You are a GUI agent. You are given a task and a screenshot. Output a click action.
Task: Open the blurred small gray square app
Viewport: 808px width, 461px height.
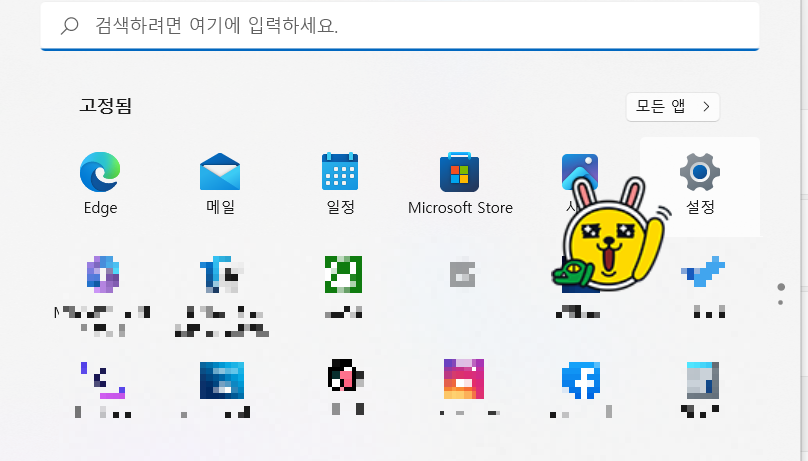[462, 274]
